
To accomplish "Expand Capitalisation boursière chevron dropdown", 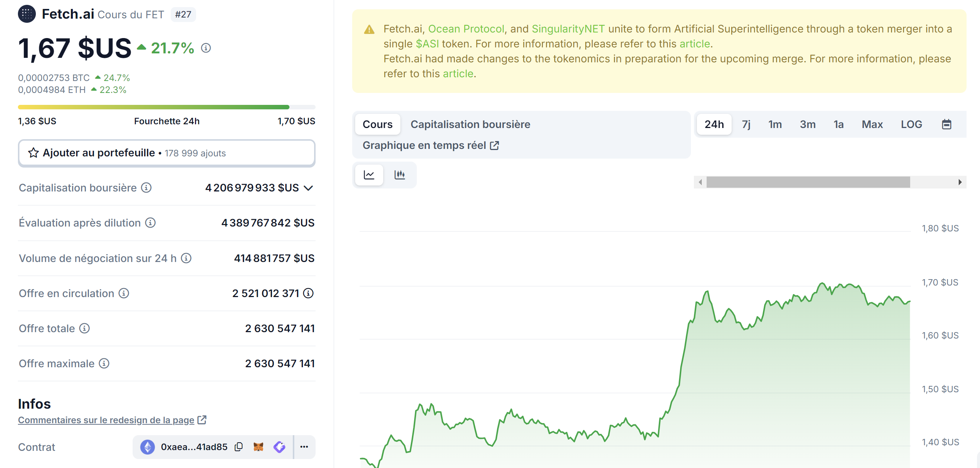I will [308, 188].
